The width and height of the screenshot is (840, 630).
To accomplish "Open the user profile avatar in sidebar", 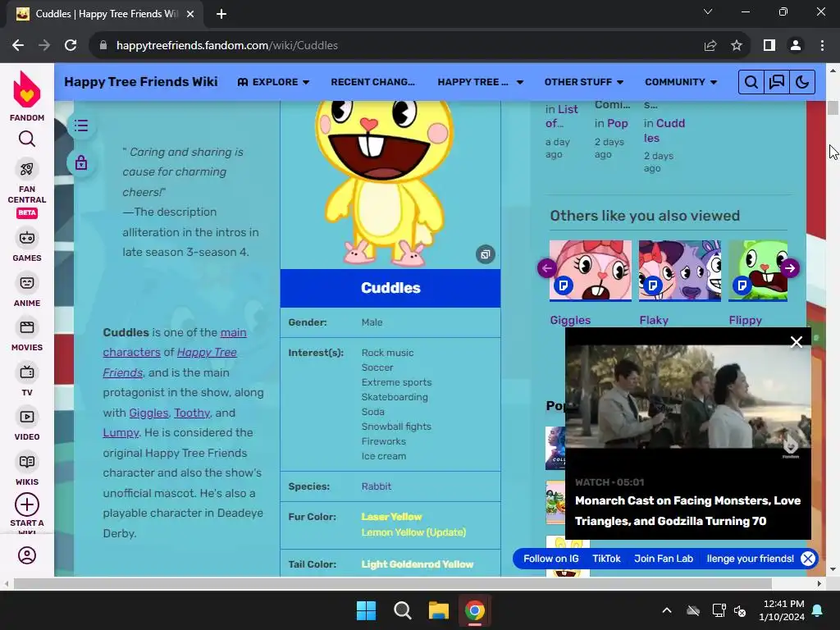I will pyautogui.click(x=27, y=555).
